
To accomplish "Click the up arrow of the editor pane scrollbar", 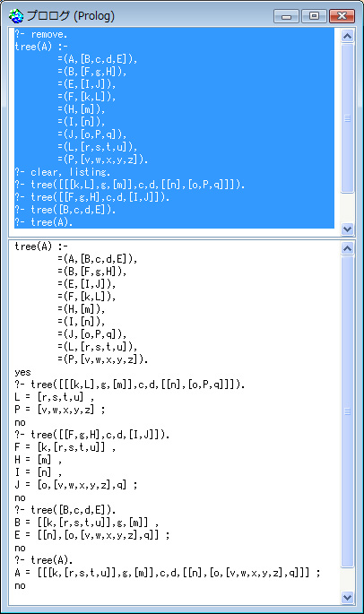I will pos(347,36).
